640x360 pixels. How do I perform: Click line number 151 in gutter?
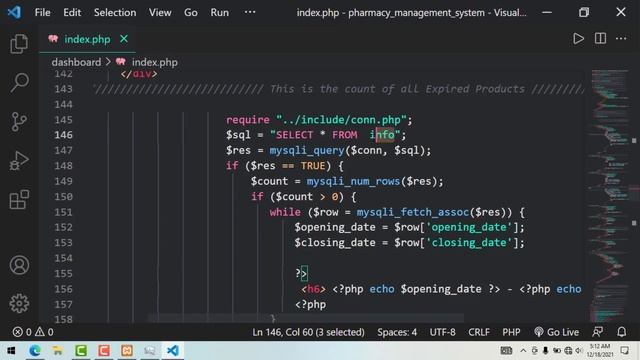[63, 212]
